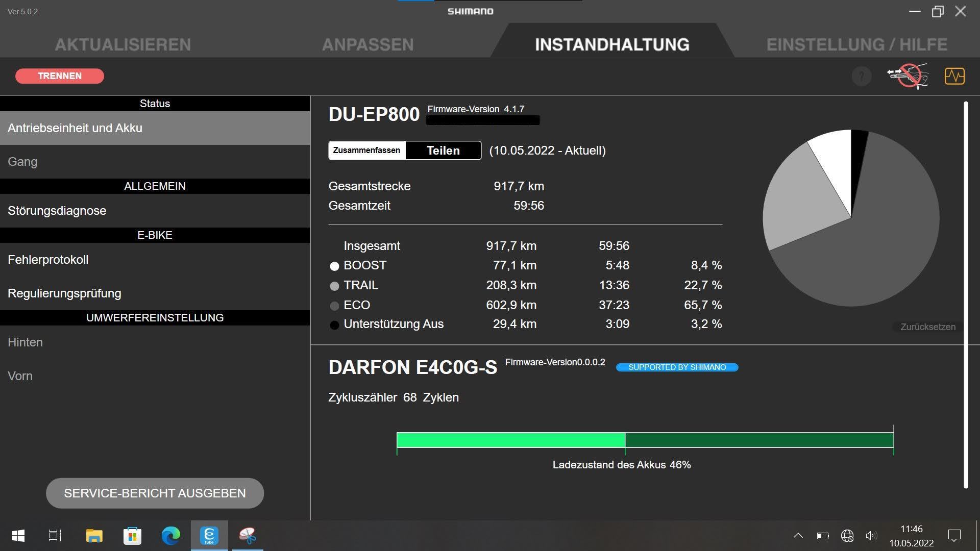Click SERVICE-BERICHT AUSGEBEN button

(x=155, y=493)
